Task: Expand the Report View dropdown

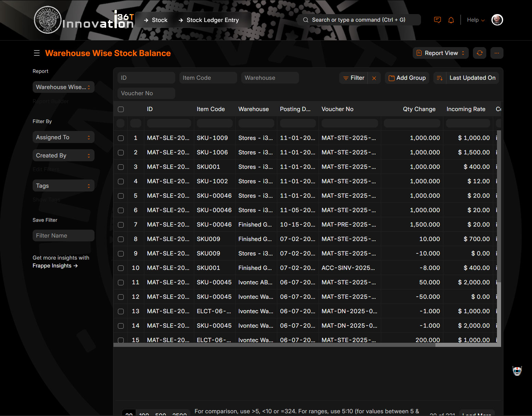Action: coord(440,53)
